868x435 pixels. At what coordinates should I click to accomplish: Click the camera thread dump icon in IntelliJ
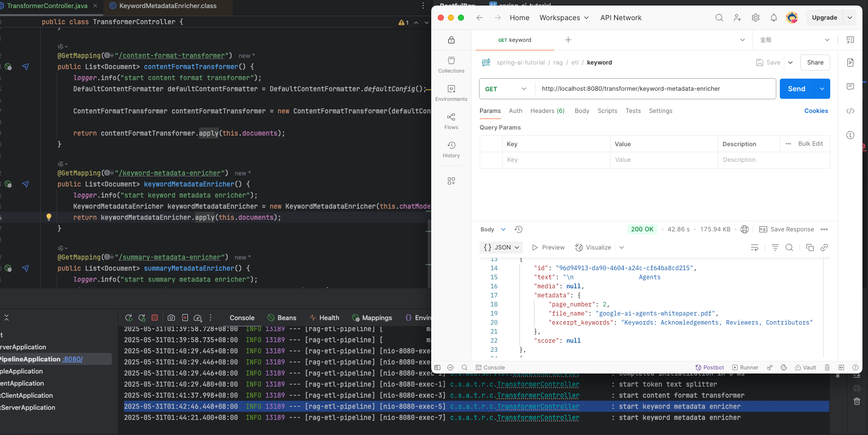171,318
